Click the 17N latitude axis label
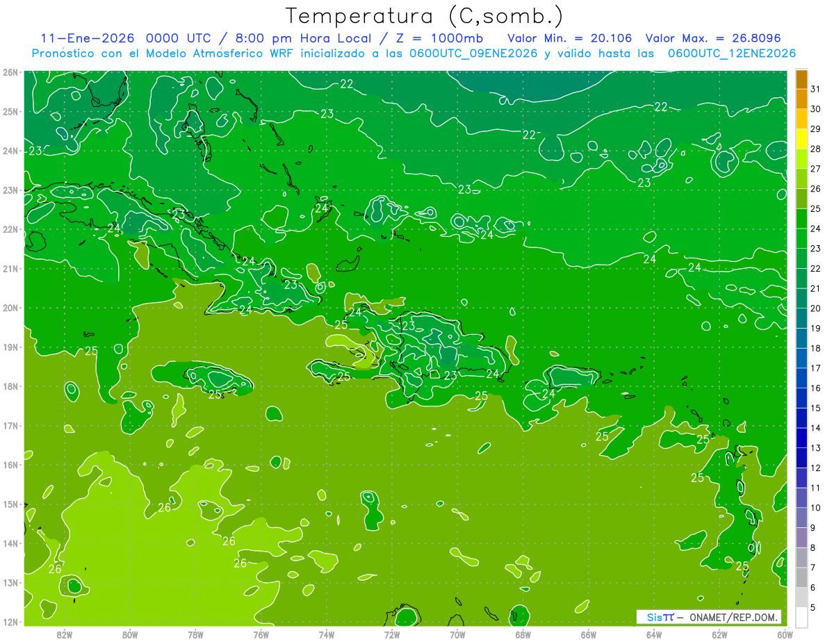Viewport: 834px width, 644px height. 10,425
